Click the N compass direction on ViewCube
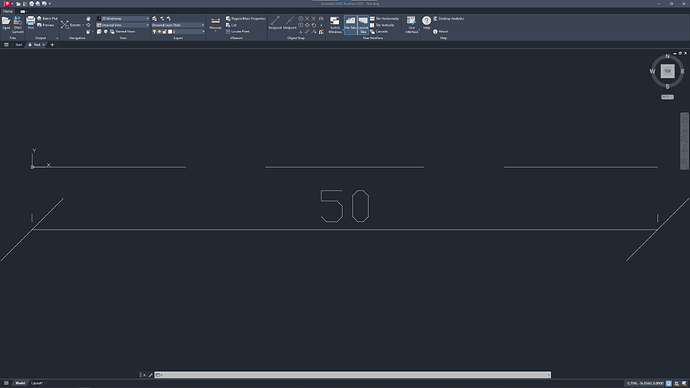The height and width of the screenshot is (388, 690). 668,56
